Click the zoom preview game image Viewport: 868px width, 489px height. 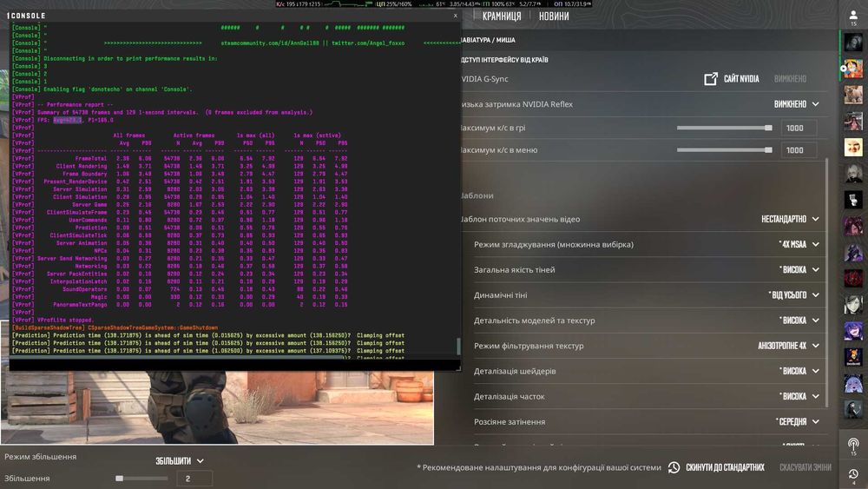pos(217,407)
